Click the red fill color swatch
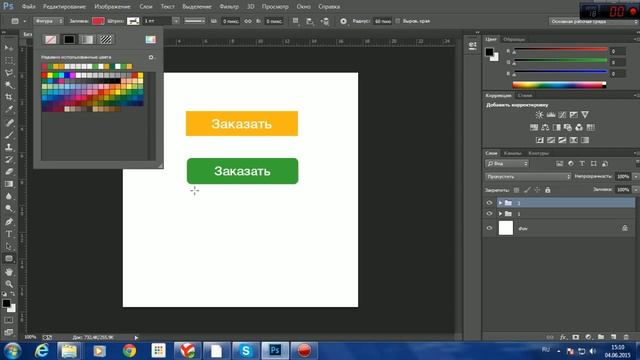This screenshot has width=640, height=360. point(98,21)
